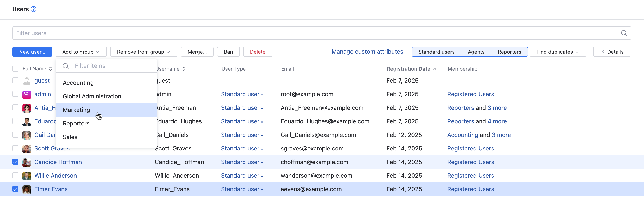Open the Remove from group dropdown
The image size is (644, 209).
pos(144,52)
